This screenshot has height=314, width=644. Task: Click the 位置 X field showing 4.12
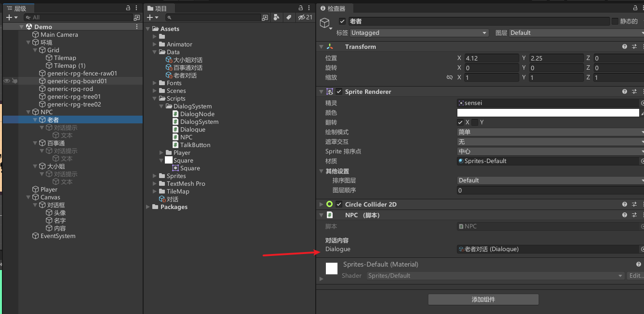point(492,58)
